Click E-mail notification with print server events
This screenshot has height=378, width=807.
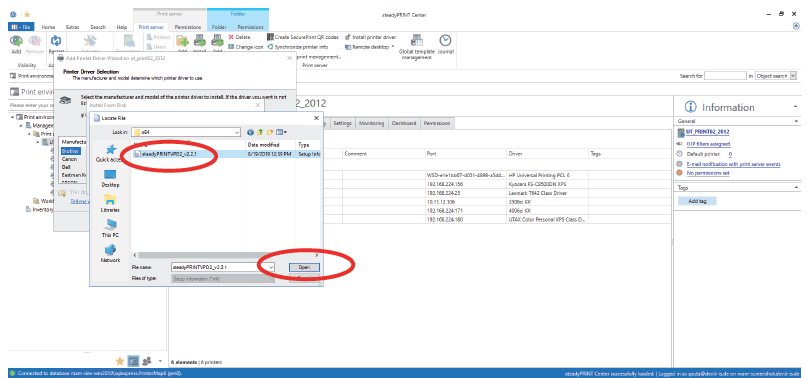(733, 164)
